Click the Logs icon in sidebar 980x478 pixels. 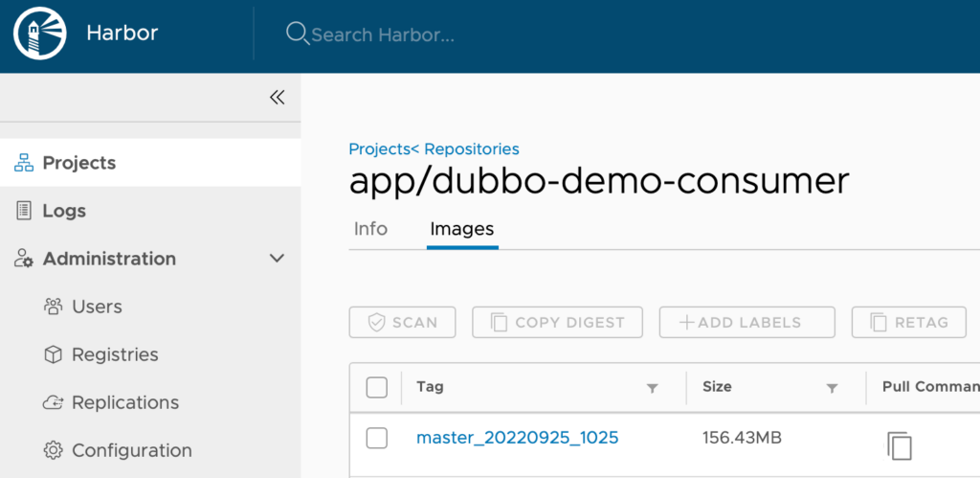point(23,211)
